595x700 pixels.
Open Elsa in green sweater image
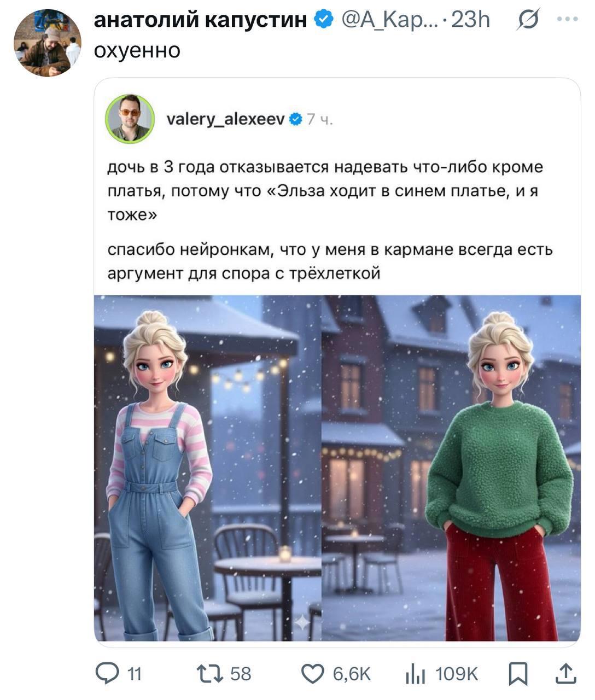click(451, 468)
